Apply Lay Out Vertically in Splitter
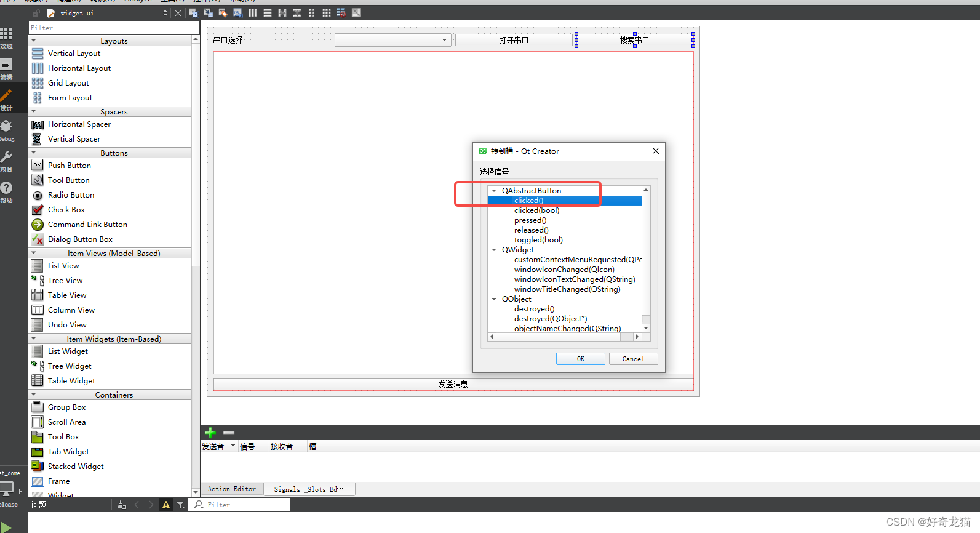980x533 pixels. coord(297,13)
